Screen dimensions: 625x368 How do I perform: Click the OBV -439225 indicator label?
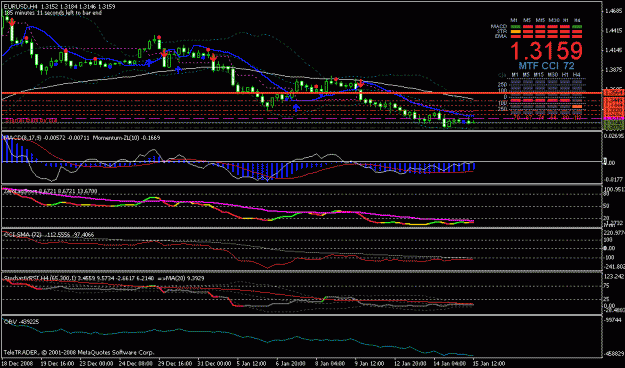22,321
